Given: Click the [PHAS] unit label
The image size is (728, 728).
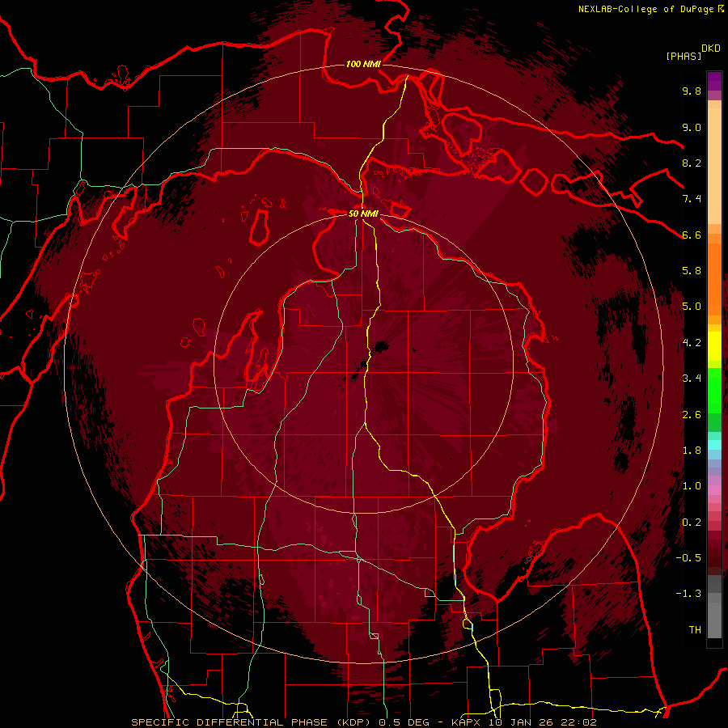Looking at the screenshot, I should (x=684, y=56).
